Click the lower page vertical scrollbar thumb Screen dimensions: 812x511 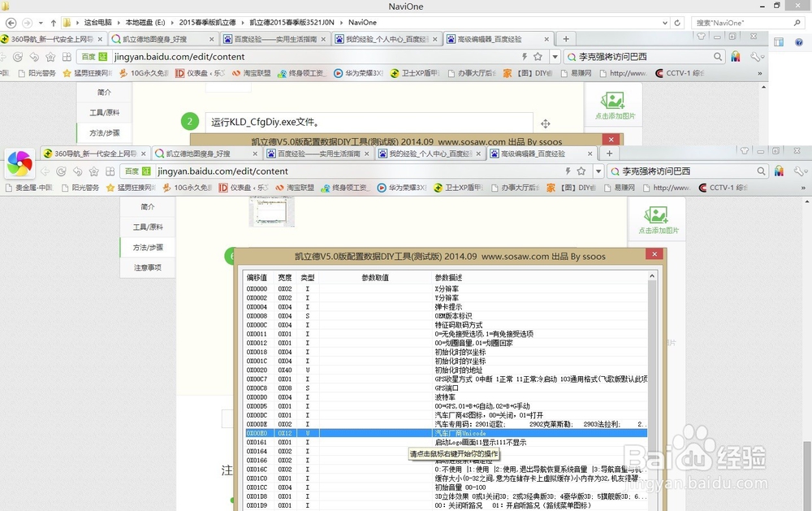(807, 476)
